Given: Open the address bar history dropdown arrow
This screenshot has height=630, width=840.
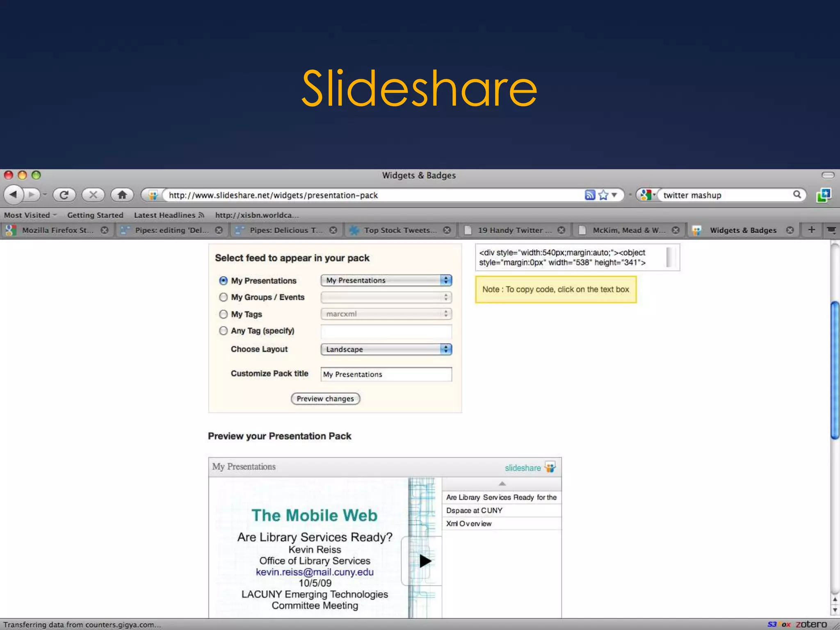Looking at the screenshot, I should (x=614, y=195).
